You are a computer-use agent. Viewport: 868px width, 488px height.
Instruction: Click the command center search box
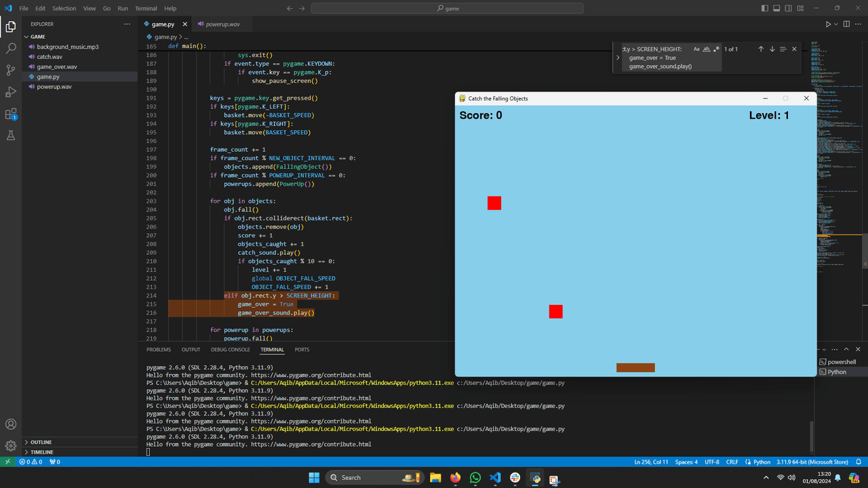click(x=448, y=9)
